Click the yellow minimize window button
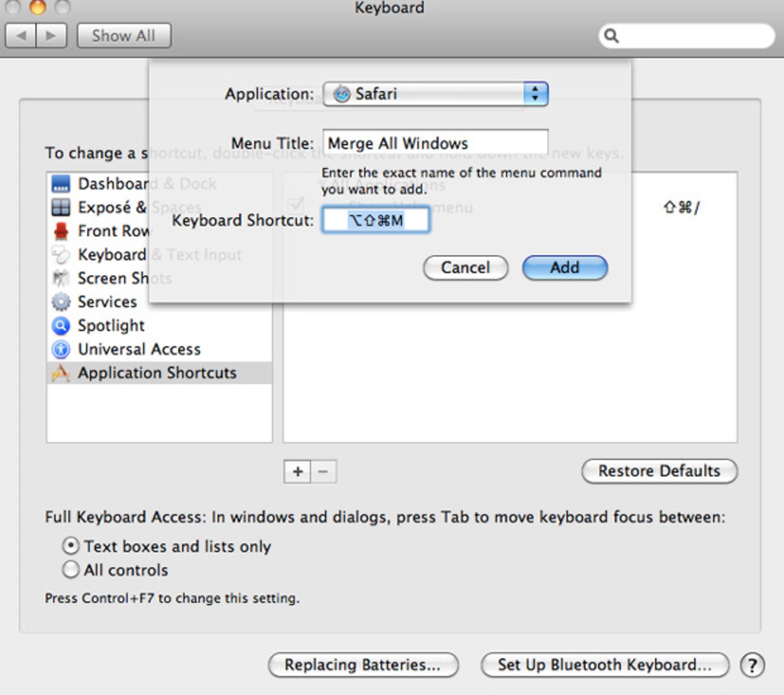This screenshot has height=695, width=784. tap(38, 7)
